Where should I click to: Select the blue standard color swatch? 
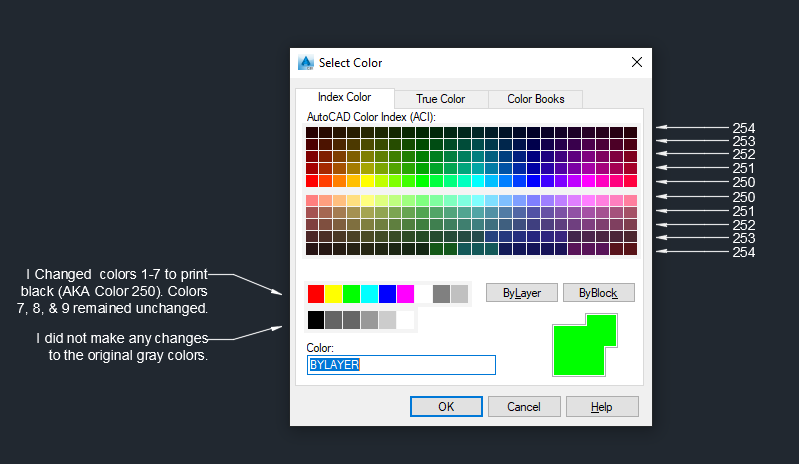(387, 294)
